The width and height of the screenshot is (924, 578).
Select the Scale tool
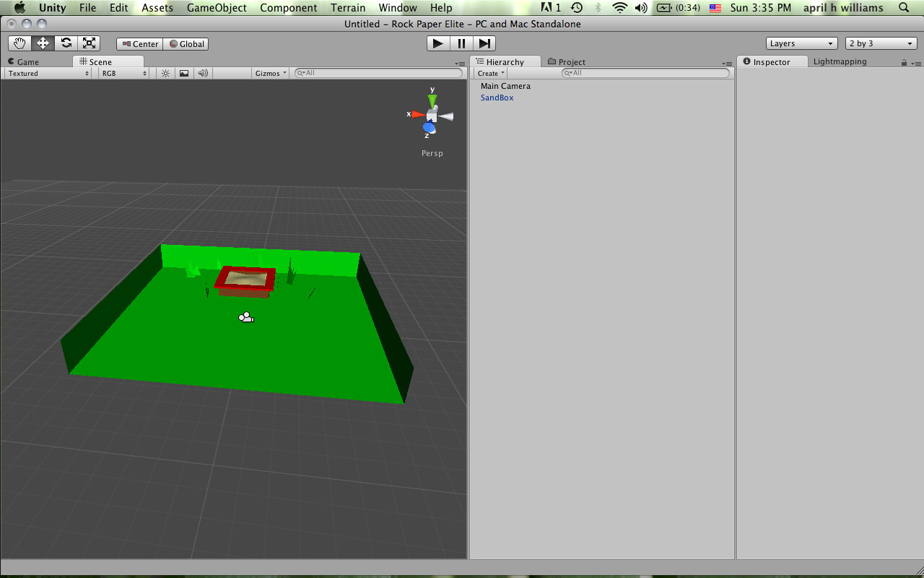coord(90,43)
